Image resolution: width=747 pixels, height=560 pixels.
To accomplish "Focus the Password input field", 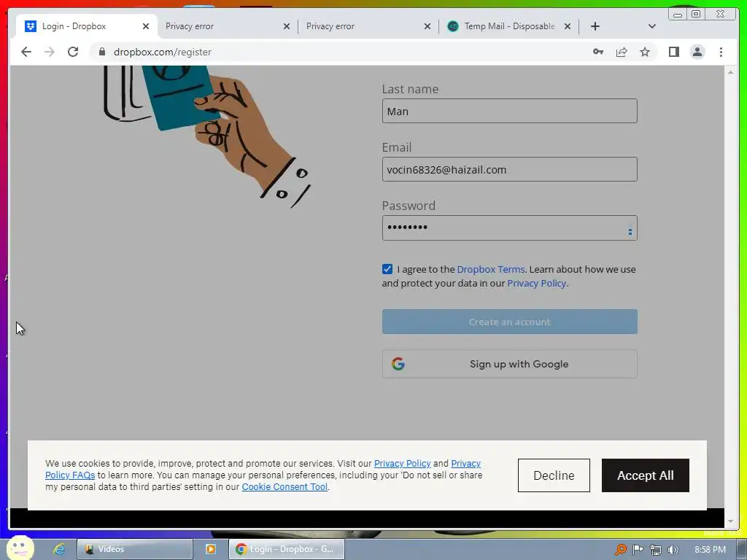I will pos(509,227).
